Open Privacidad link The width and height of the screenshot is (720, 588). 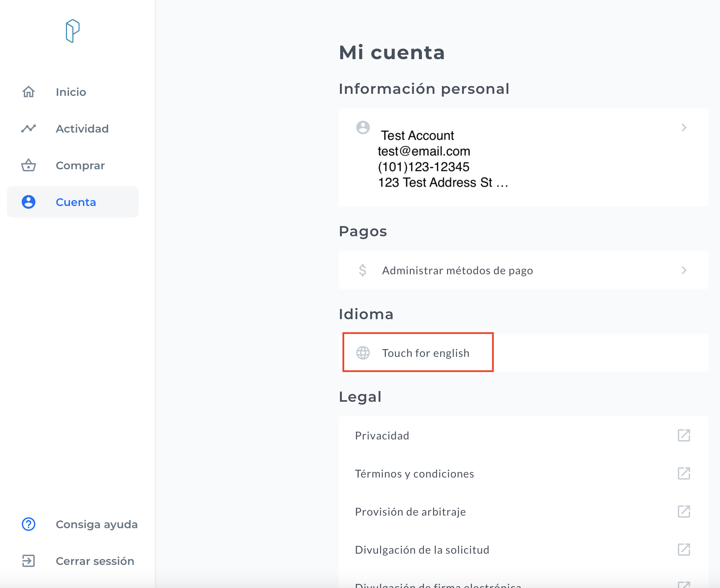[x=524, y=435]
